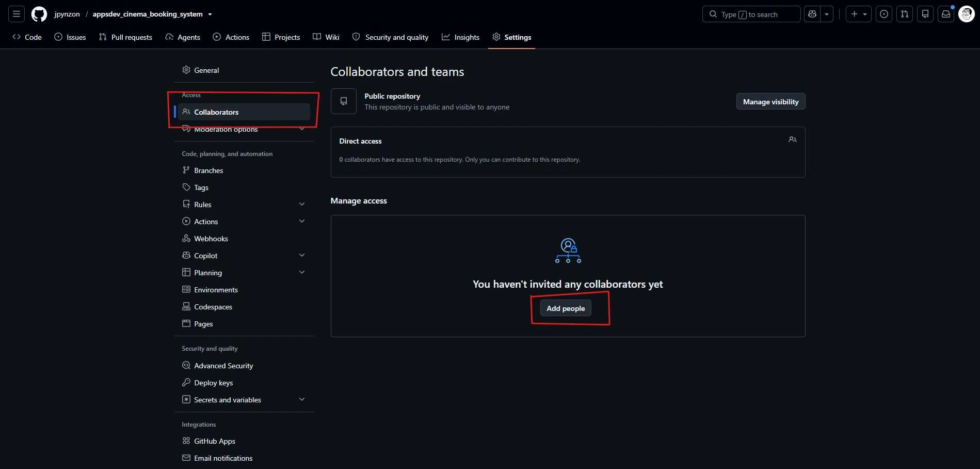Open the create new plus menu

pos(859,14)
